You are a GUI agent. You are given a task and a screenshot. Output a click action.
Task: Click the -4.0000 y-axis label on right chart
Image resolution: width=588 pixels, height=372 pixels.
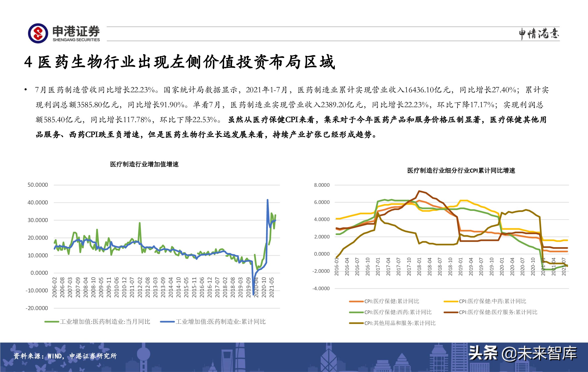321,288
